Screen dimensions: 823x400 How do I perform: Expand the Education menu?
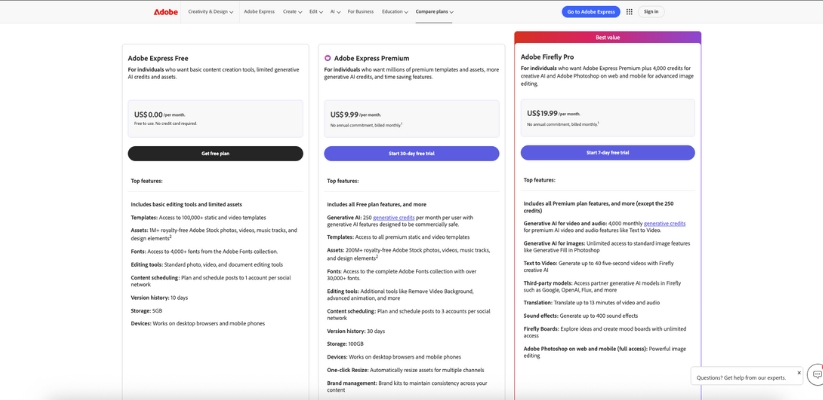[x=395, y=12]
